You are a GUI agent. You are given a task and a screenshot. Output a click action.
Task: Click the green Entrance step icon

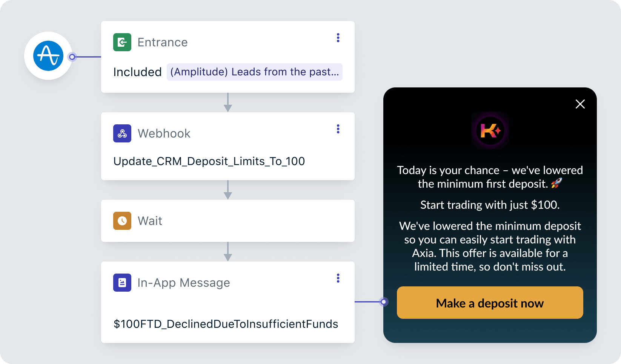coord(122,42)
